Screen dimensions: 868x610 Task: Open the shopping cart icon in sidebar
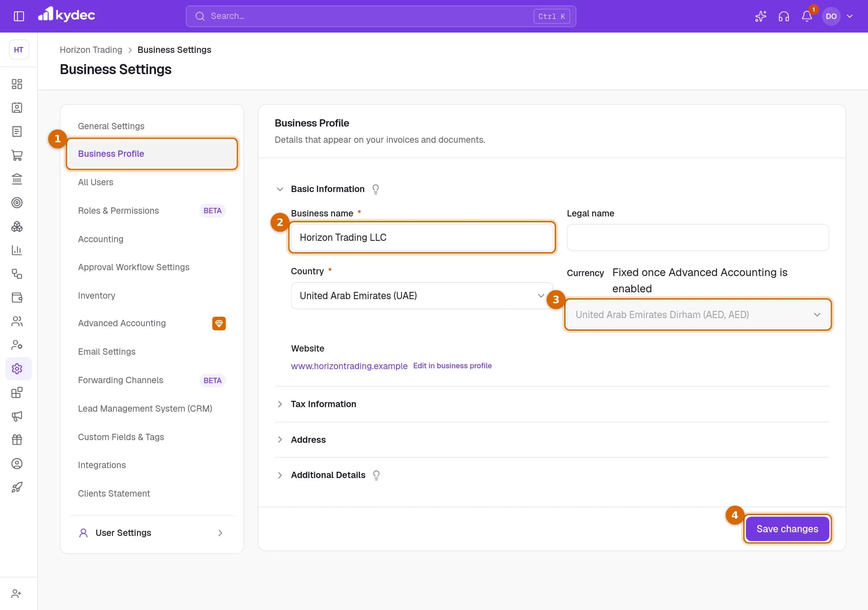[x=17, y=155]
